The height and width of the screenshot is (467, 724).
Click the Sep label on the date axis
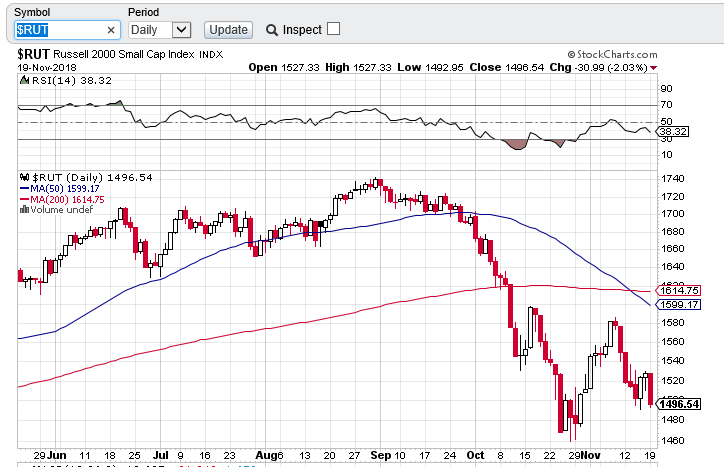[x=381, y=455]
